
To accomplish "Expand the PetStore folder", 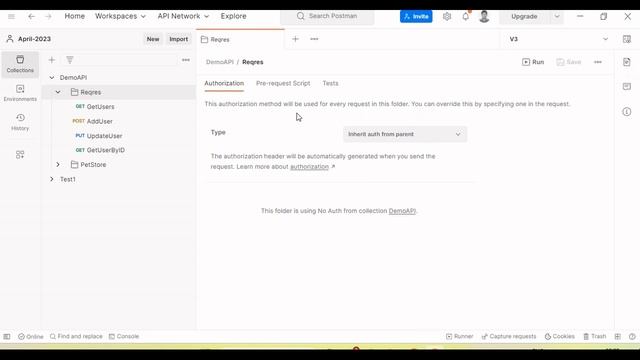I will click(x=58, y=164).
